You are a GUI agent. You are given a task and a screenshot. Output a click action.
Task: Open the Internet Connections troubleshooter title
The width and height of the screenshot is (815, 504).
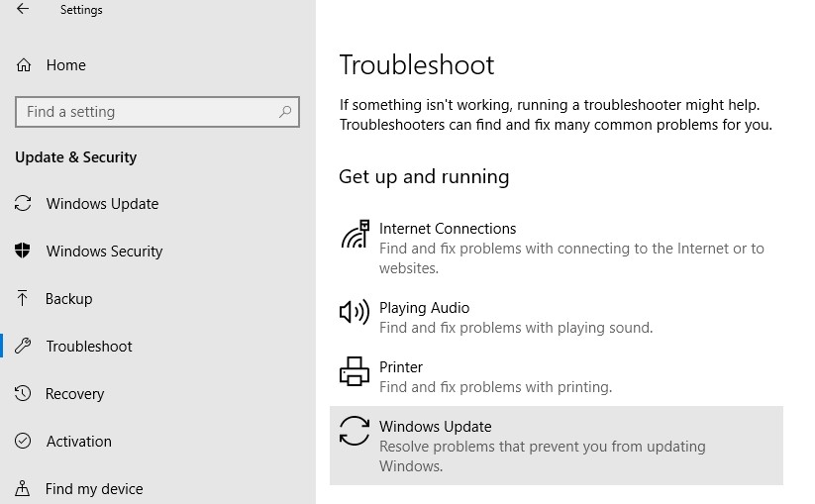tap(448, 229)
